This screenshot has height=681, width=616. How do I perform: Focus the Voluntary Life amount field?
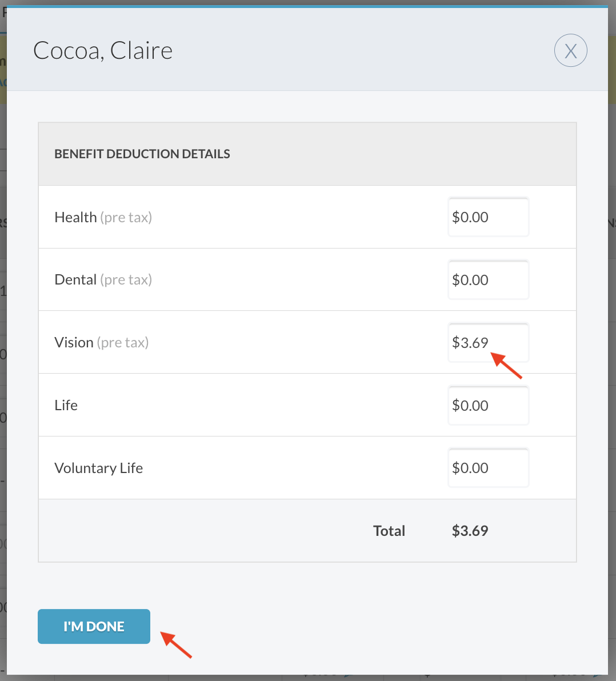click(x=488, y=468)
